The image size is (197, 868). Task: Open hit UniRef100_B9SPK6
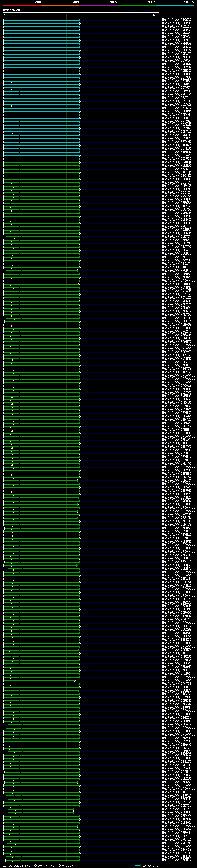177,30
